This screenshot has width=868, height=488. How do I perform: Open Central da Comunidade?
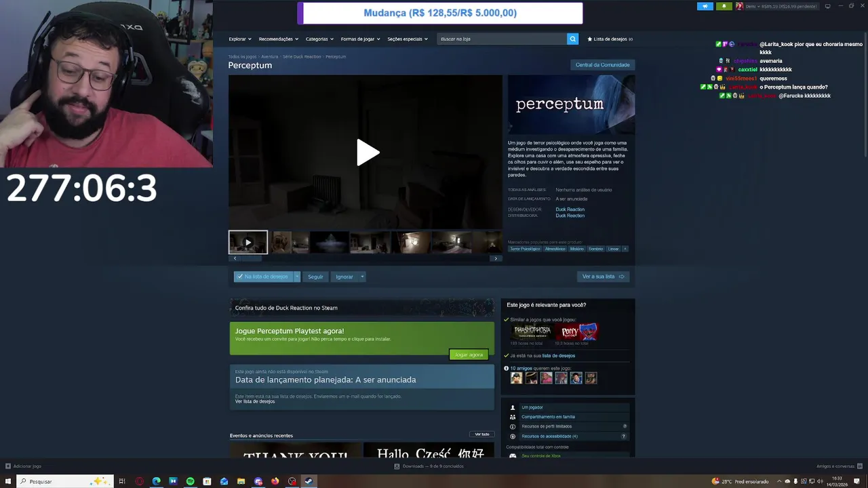(602, 65)
